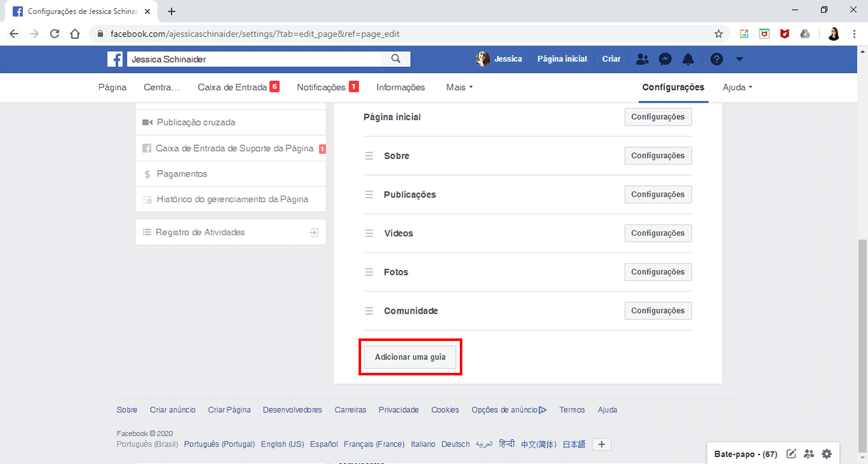Click Configurações button for Fotos
Viewport: 868px width, 464px height.
tap(658, 272)
